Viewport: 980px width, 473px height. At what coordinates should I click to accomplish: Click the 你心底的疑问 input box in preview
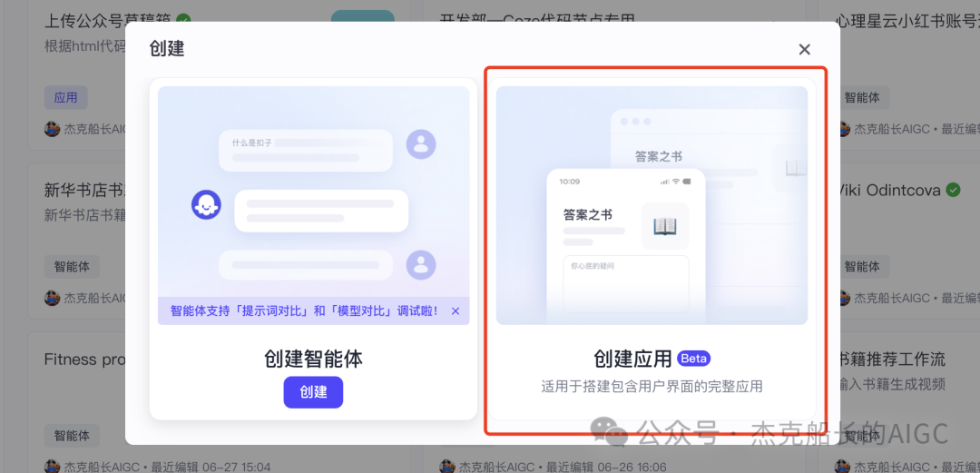(x=626, y=285)
